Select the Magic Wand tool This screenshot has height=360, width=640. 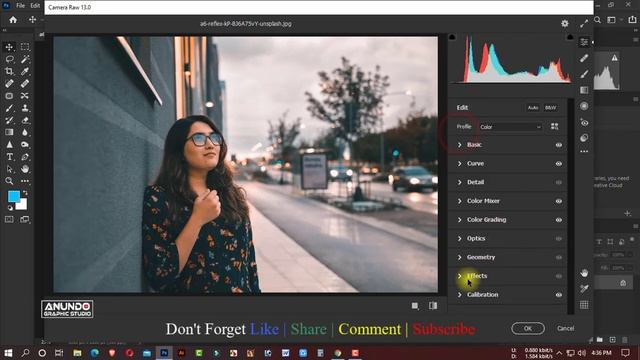[x=25, y=59]
